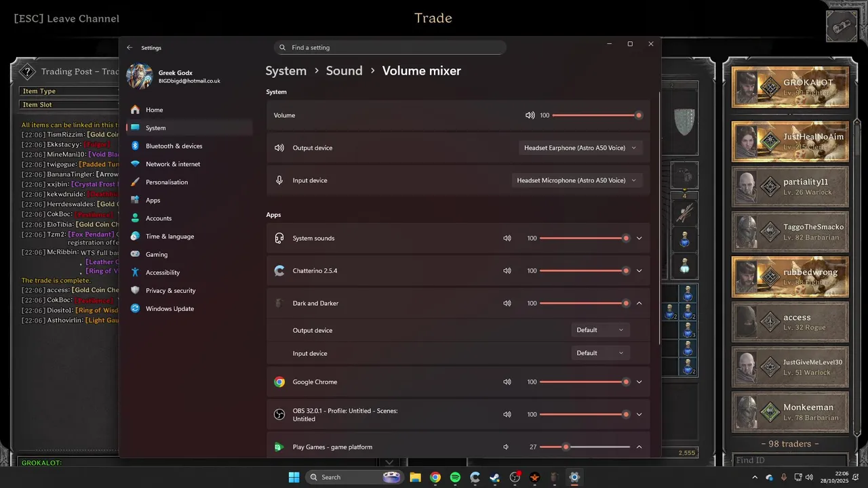
Task: Open Gaming settings page
Action: click(x=189, y=254)
